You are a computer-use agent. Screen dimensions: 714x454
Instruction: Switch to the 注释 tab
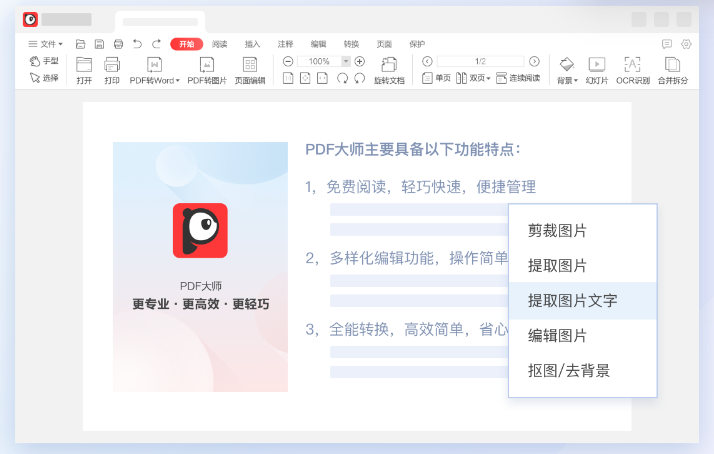click(286, 44)
